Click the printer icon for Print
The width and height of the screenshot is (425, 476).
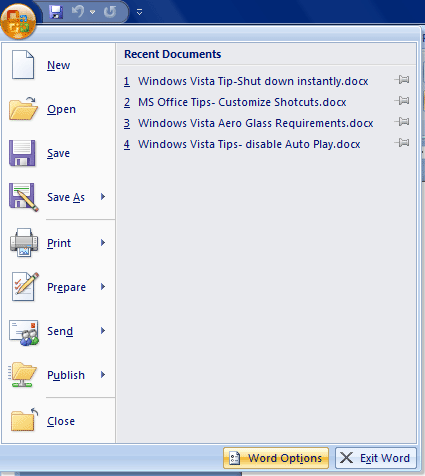pos(24,242)
